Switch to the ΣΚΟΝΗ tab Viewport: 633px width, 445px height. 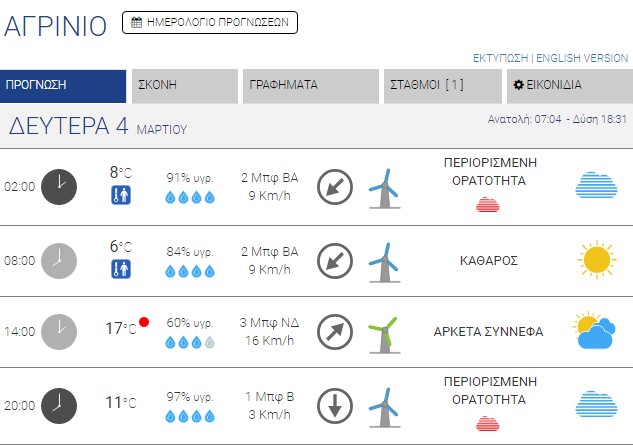coord(185,85)
